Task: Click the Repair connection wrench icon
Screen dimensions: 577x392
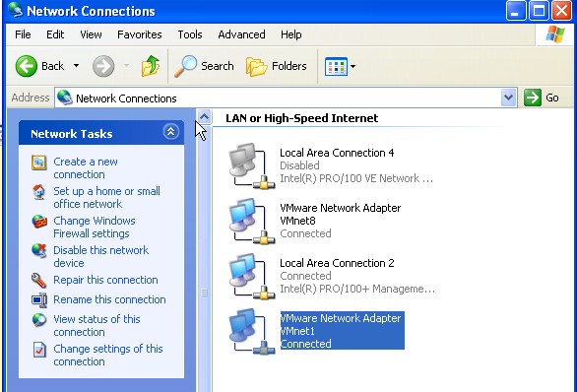Action: point(38,280)
